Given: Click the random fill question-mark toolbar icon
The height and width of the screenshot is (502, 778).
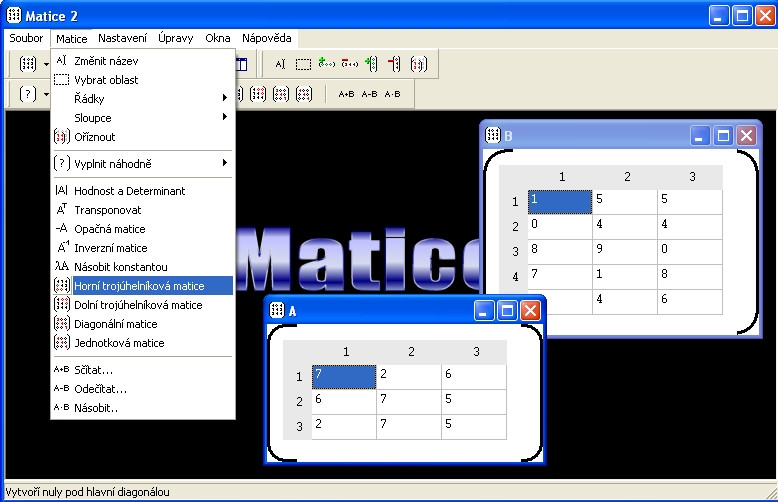Looking at the screenshot, I should pyautogui.click(x=28, y=94).
